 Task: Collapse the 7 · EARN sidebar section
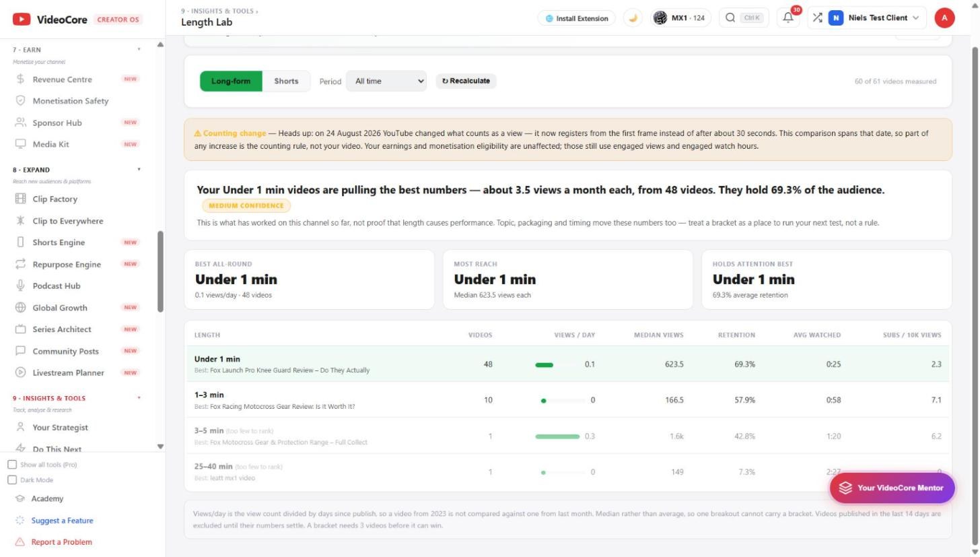click(x=139, y=49)
